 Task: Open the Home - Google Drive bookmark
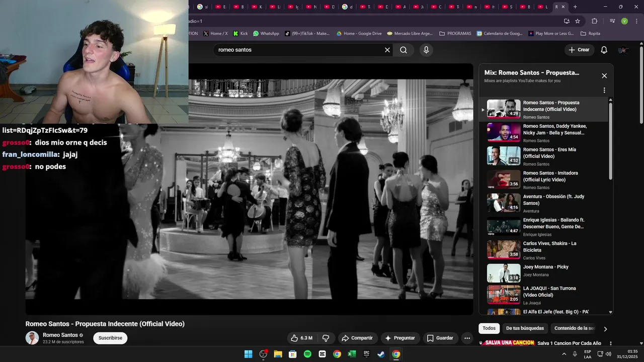pyautogui.click(x=359, y=34)
